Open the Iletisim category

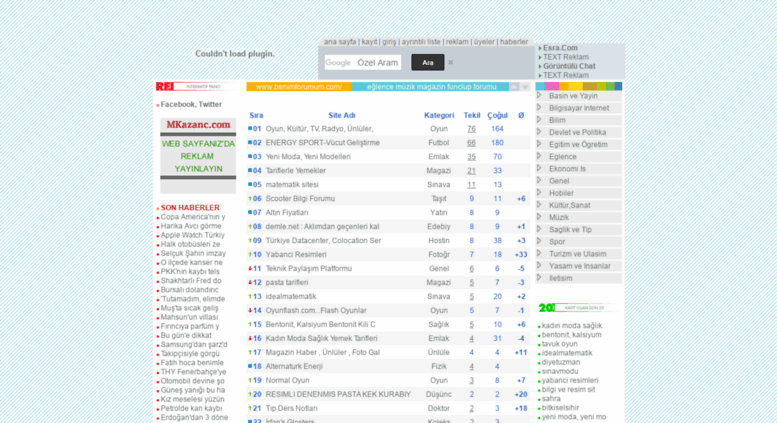(x=560, y=278)
